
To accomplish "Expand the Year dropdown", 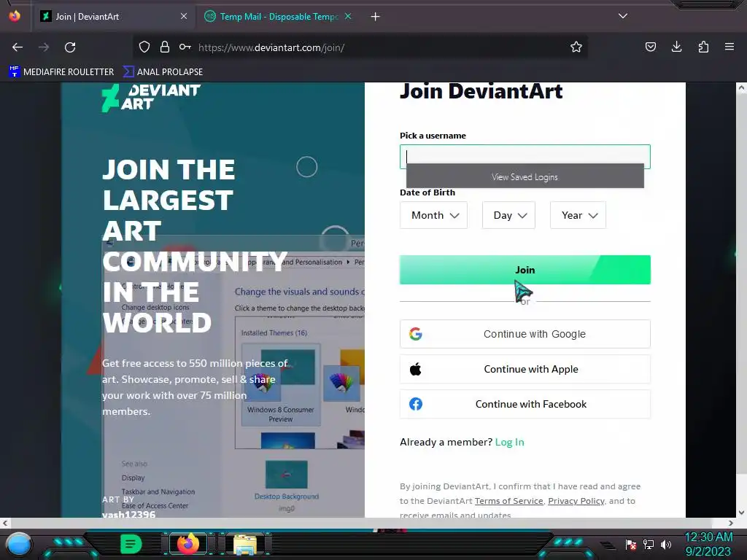I will pyautogui.click(x=578, y=215).
